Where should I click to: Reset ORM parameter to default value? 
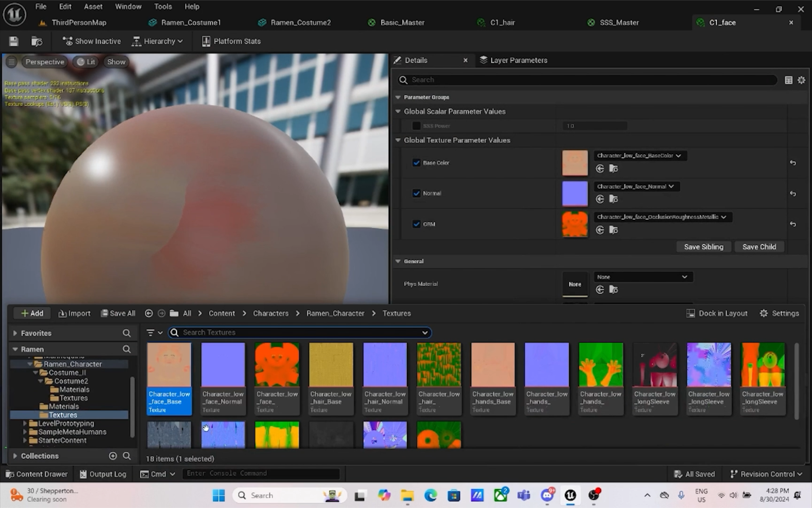tap(793, 224)
